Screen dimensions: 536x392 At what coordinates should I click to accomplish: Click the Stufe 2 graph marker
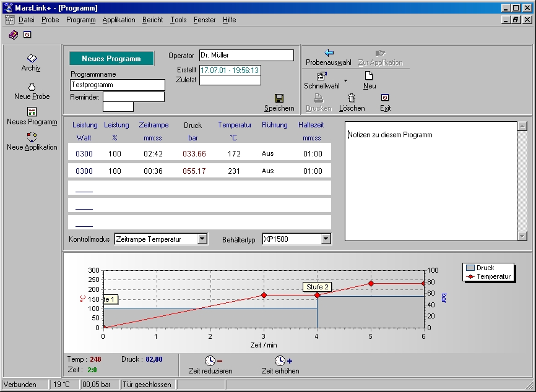[317, 287]
